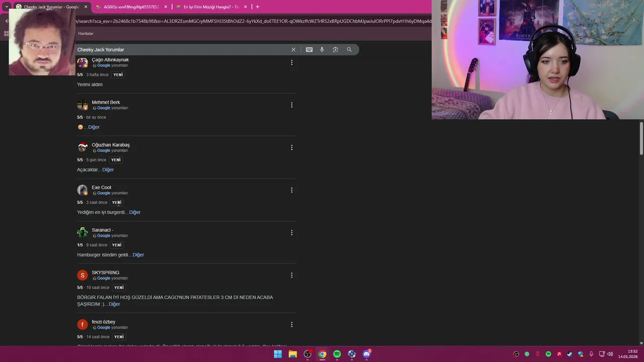Start voice search with the microphone icon
This screenshot has width=644, height=362.
322,50
